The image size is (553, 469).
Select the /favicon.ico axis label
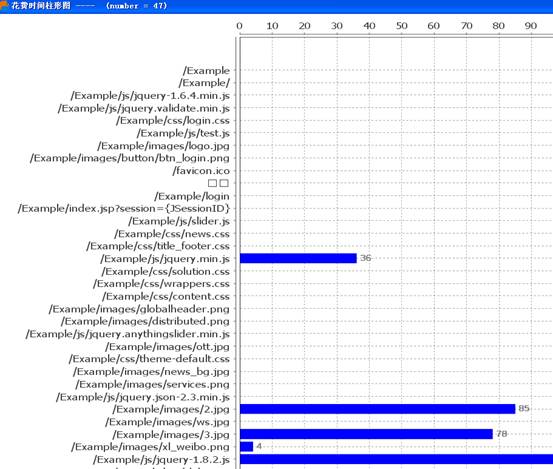tap(201, 171)
